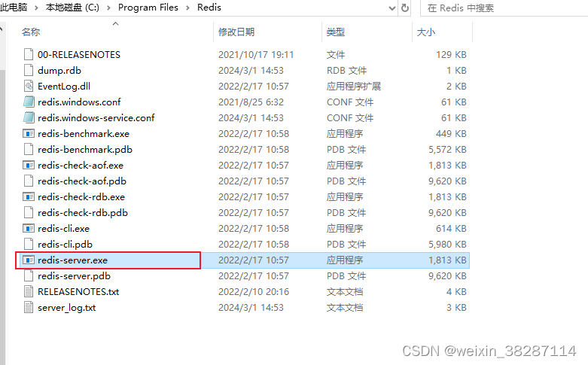588x365 pixels.
Task: Click the redis-cli.pdb file icon
Action: (29, 245)
